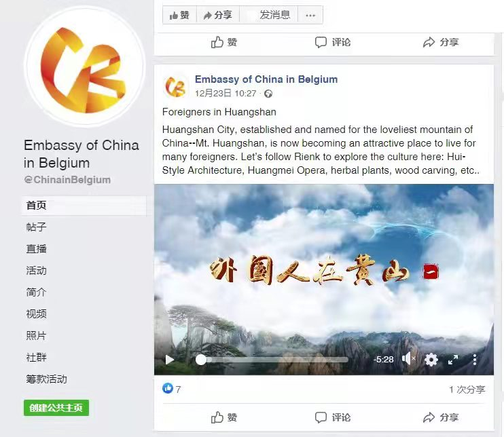Play the Huangshan video
The image size is (504, 437).
coord(169,360)
